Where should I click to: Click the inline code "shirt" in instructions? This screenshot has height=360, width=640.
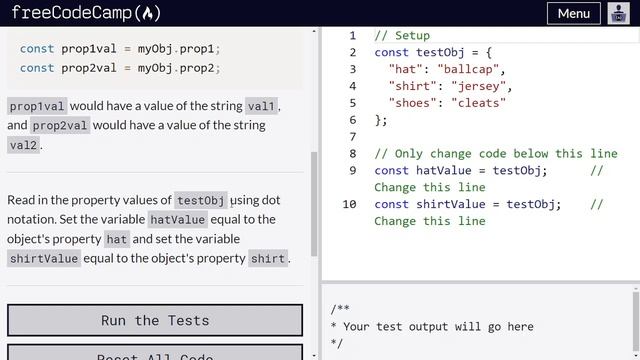click(268, 259)
